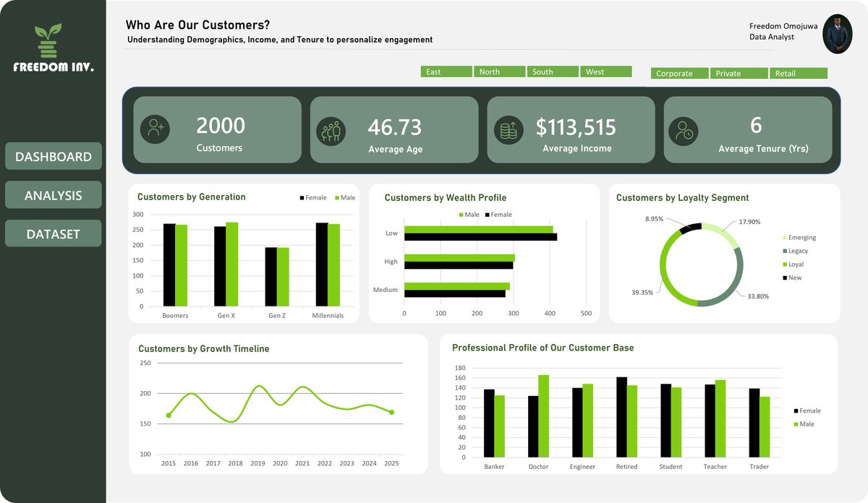Click the Banker category label
The image size is (868, 503).
(x=494, y=467)
